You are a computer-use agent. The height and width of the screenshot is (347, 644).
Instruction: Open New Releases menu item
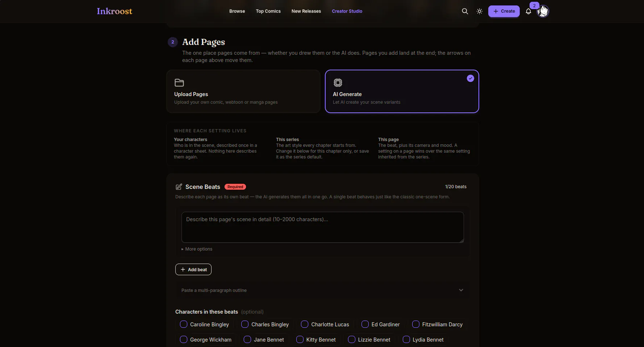point(306,11)
